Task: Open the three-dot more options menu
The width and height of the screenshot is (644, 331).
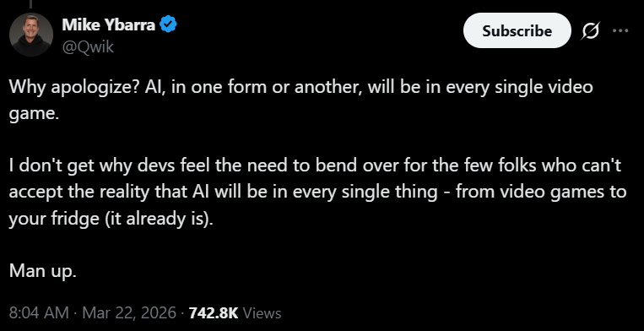Action: pyautogui.click(x=620, y=30)
